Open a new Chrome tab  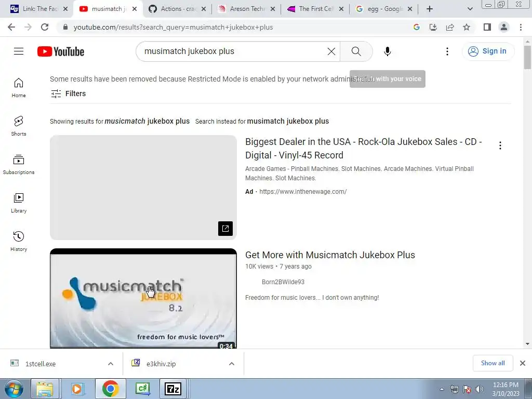click(430, 9)
